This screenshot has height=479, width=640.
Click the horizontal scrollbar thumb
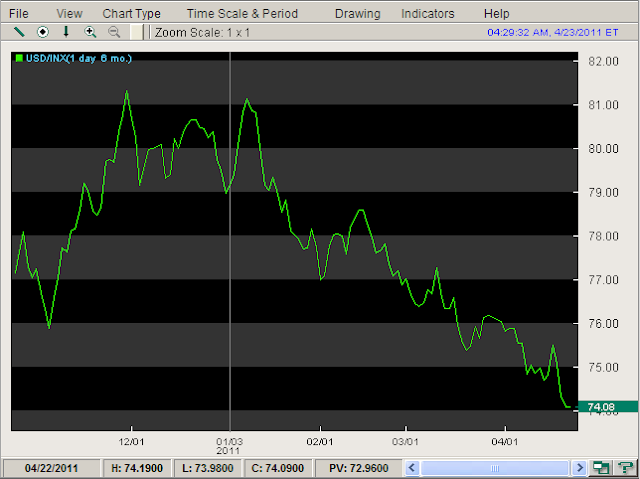pyautogui.click(x=495, y=468)
